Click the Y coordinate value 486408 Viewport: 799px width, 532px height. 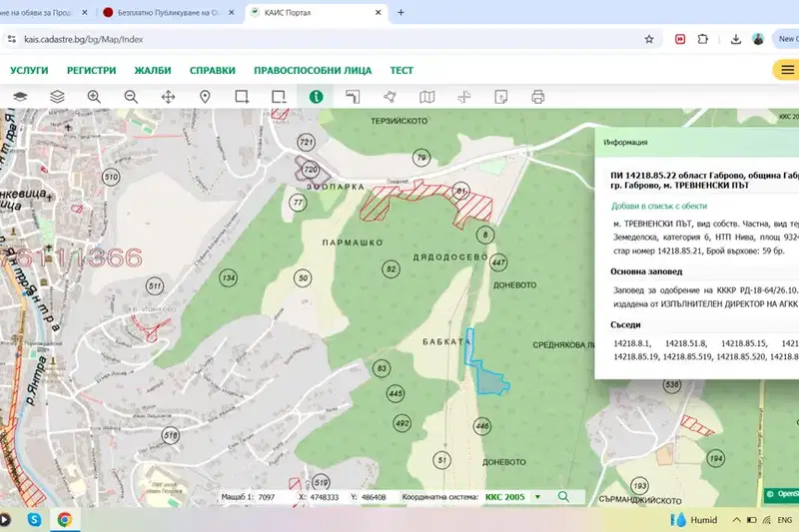tap(373, 497)
